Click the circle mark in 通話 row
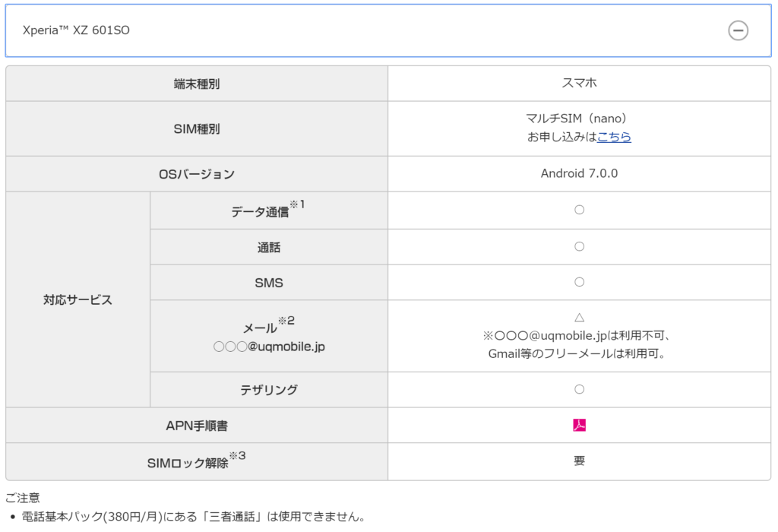 [579, 247]
